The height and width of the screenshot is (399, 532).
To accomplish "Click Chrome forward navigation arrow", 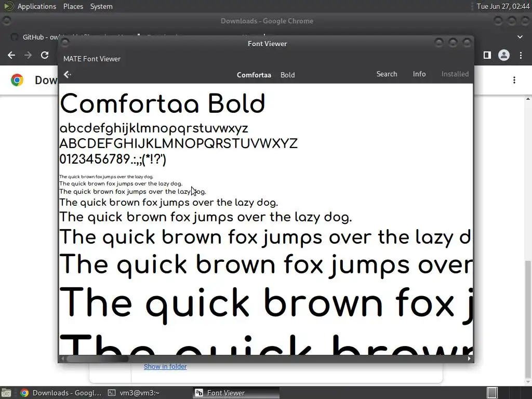I will pos(28,55).
